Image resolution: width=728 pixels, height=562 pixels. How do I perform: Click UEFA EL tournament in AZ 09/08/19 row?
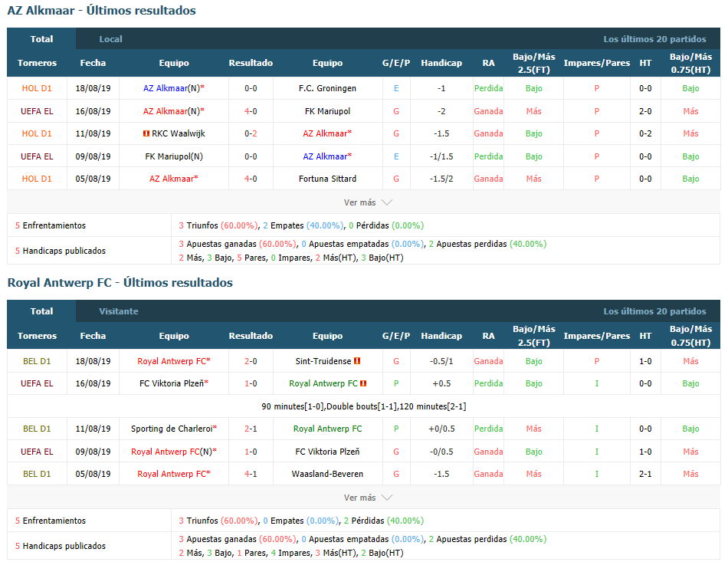click(x=37, y=156)
